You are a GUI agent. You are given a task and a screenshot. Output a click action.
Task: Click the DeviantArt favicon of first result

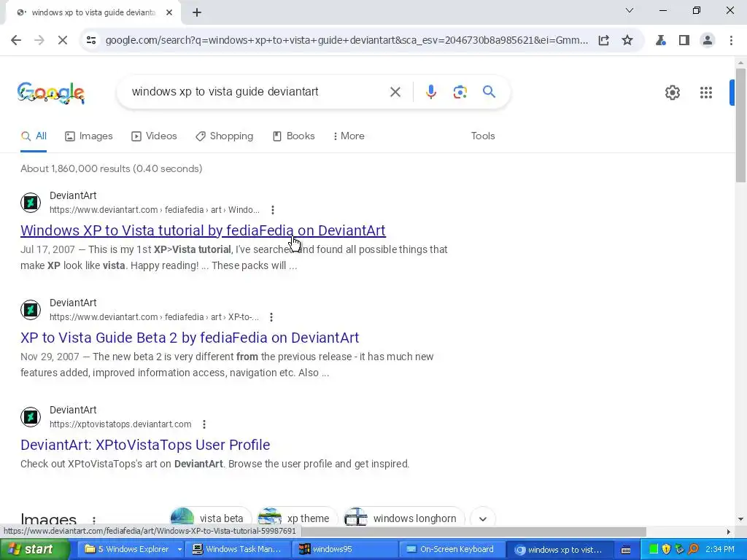point(31,203)
